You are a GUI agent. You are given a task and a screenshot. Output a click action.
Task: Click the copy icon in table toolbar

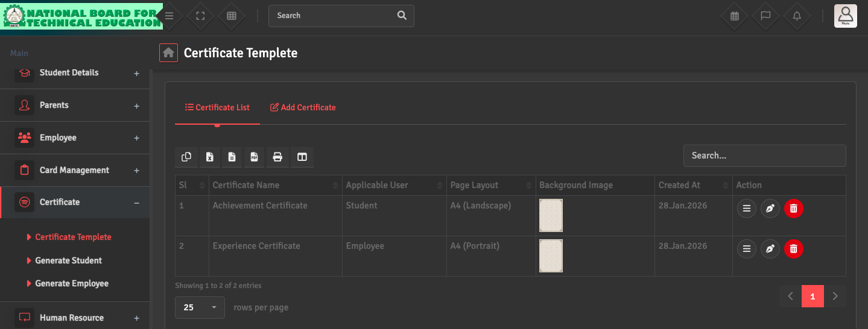click(186, 157)
